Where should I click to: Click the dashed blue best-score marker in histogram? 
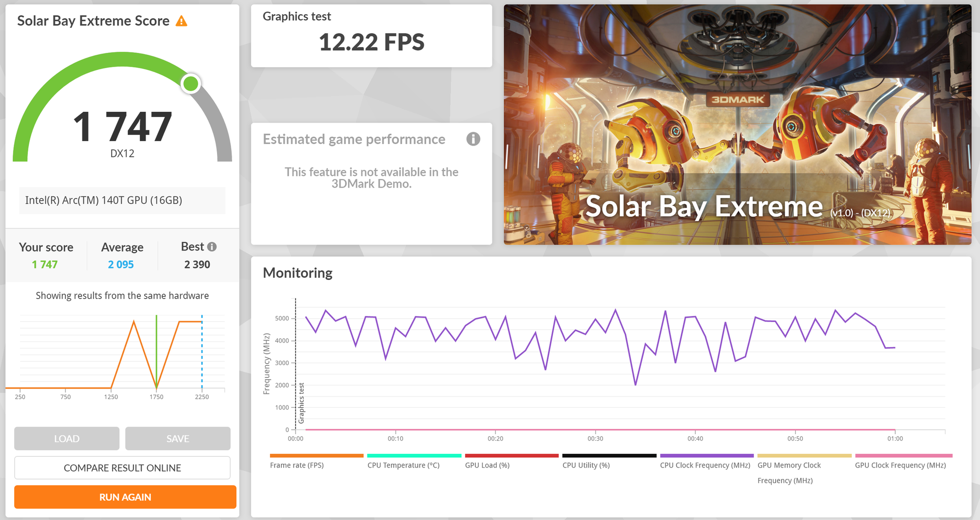tap(202, 352)
